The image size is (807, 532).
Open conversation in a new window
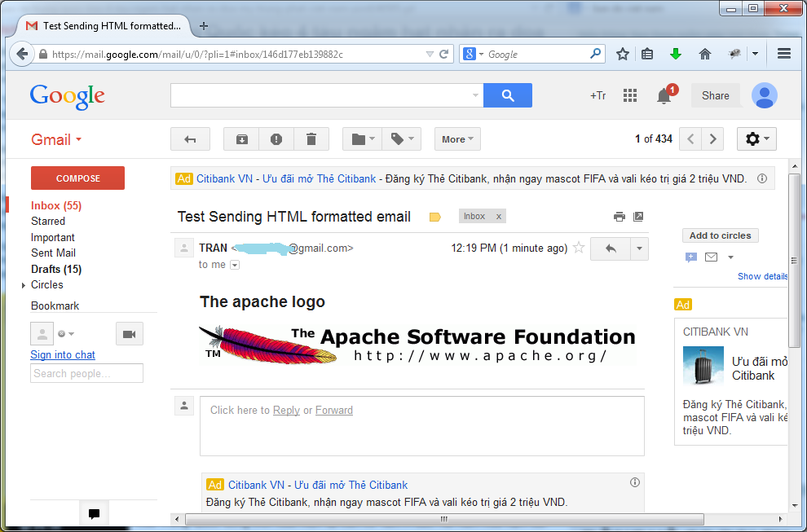pos(638,217)
